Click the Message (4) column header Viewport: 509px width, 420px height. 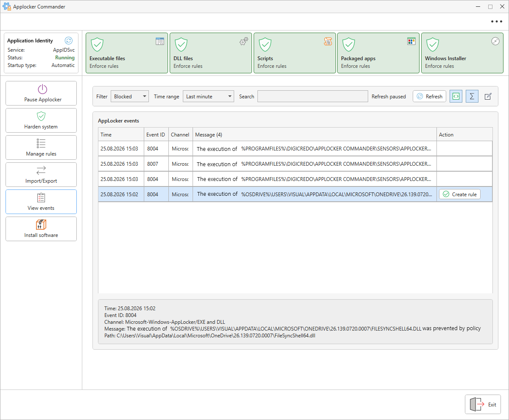[x=315, y=134]
